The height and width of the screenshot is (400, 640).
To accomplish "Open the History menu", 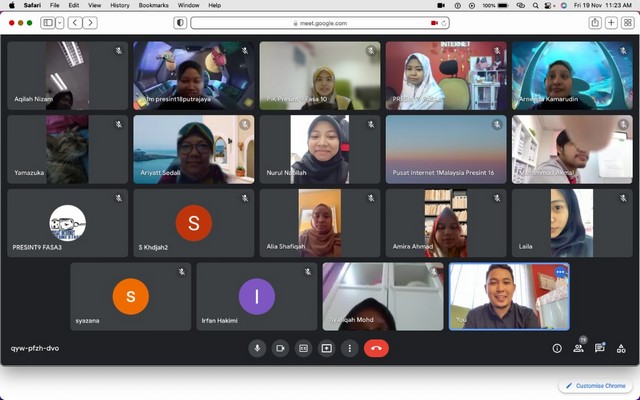I will tap(120, 5).
